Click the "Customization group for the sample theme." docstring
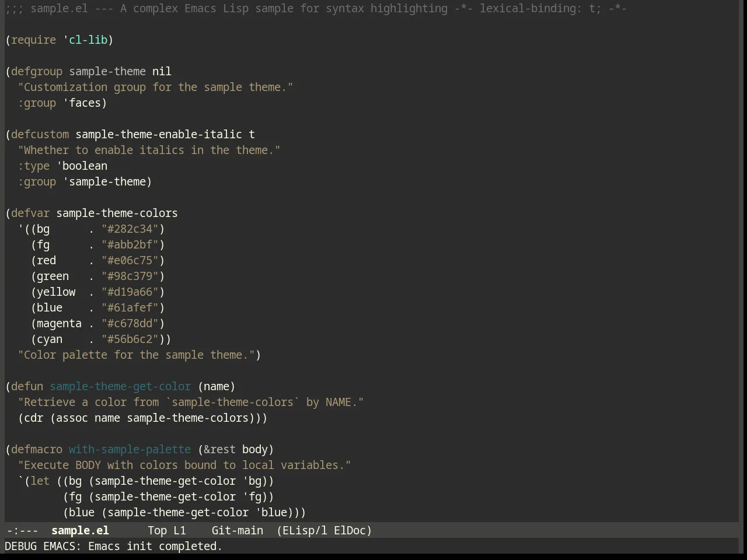 (155, 87)
